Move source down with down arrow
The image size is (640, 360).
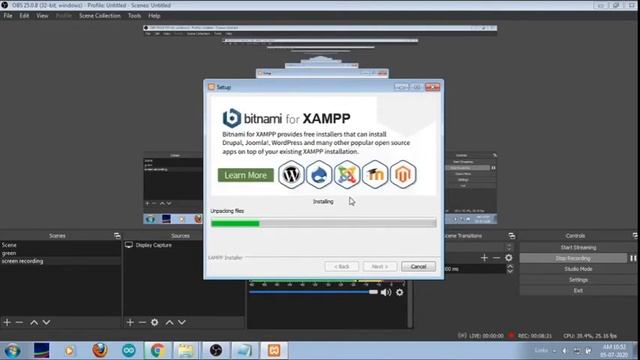pyautogui.click(x=182, y=322)
